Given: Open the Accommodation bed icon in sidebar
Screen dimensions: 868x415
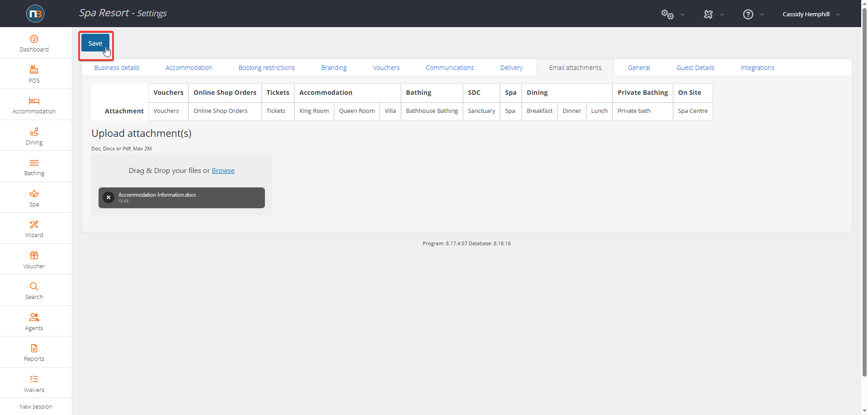Looking at the screenshot, I should point(34,101).
